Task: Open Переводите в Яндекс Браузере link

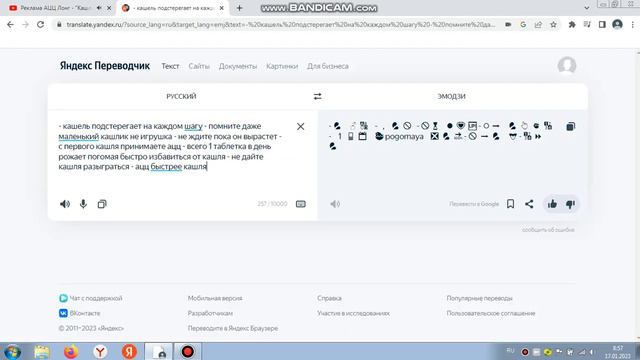Action: point(233,328)
